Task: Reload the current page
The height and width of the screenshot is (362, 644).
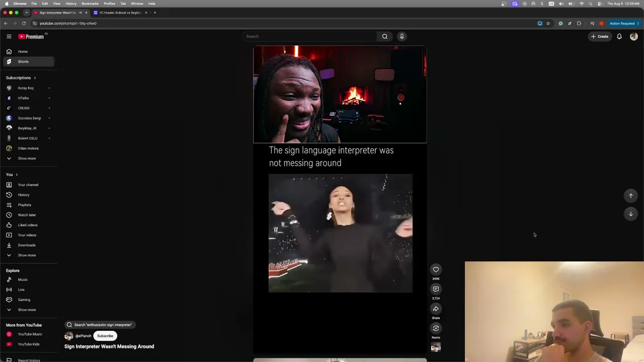Action: (x=24, y=23)
